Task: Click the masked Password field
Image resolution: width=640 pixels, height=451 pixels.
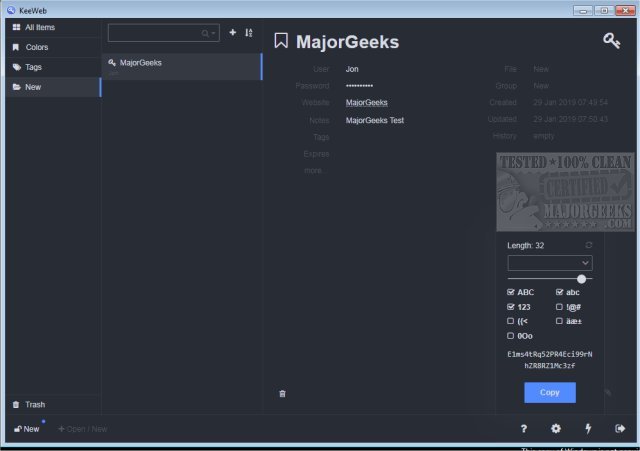Action: pos(359,86)
